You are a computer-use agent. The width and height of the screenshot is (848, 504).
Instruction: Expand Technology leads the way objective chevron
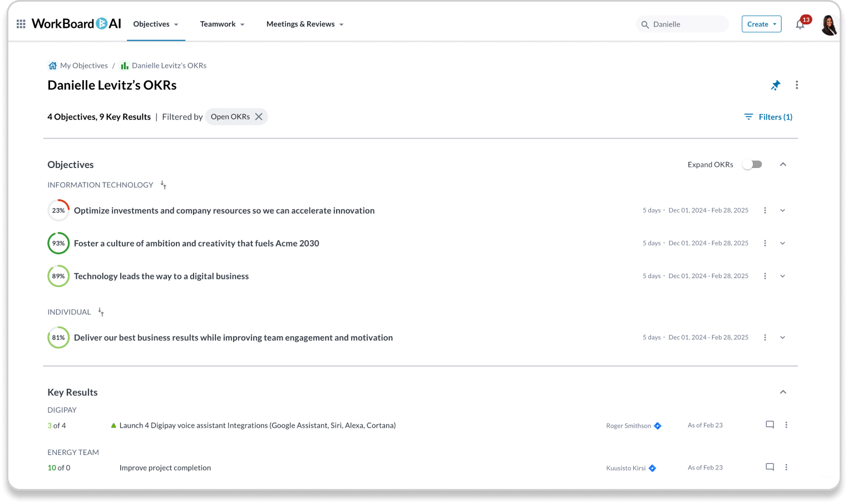click(782, 276)
